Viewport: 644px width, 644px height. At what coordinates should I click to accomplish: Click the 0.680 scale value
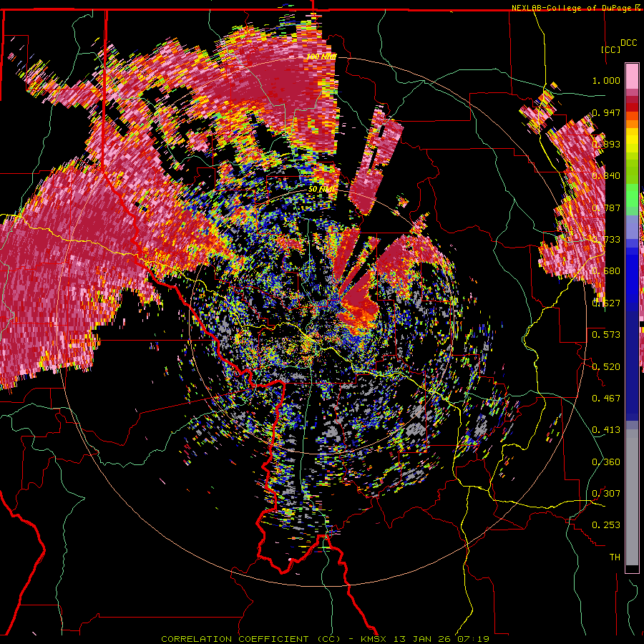click(x=606, y=271)
